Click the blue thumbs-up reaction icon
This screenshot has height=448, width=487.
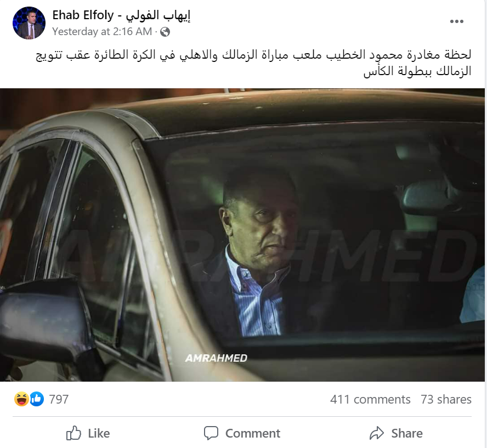click(x=37, y=399)
